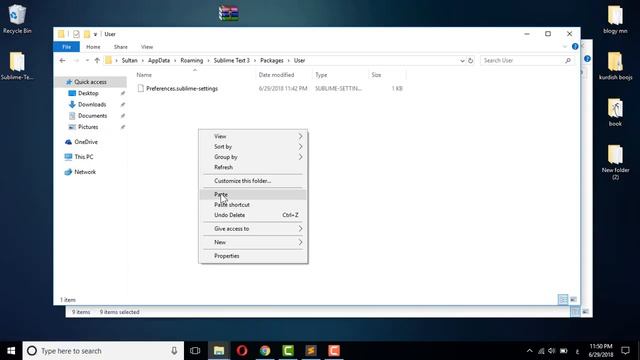Open the File Explorer help icon

click(575, 47)
